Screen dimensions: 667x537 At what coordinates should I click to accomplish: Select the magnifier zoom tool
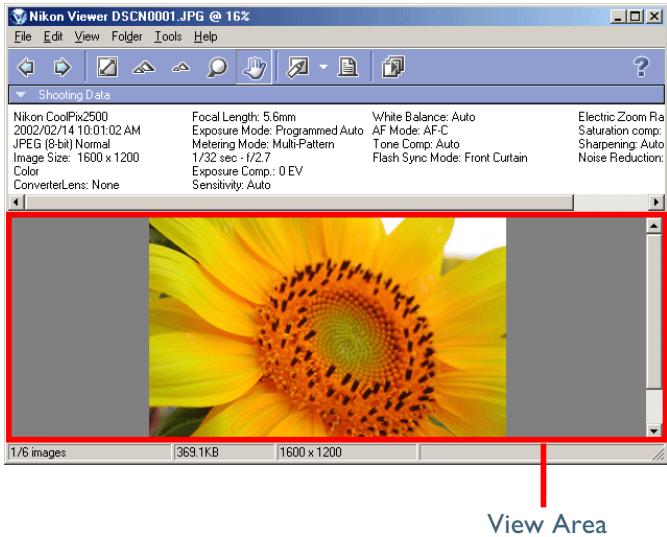tap(217, 67)
